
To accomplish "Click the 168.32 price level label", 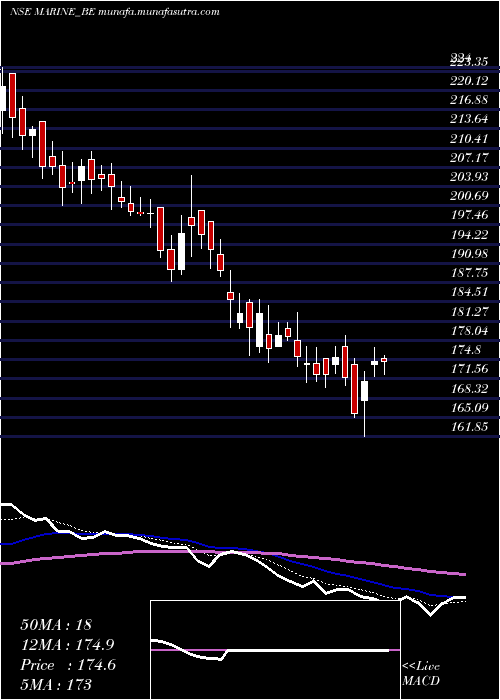I will [469, 388].
